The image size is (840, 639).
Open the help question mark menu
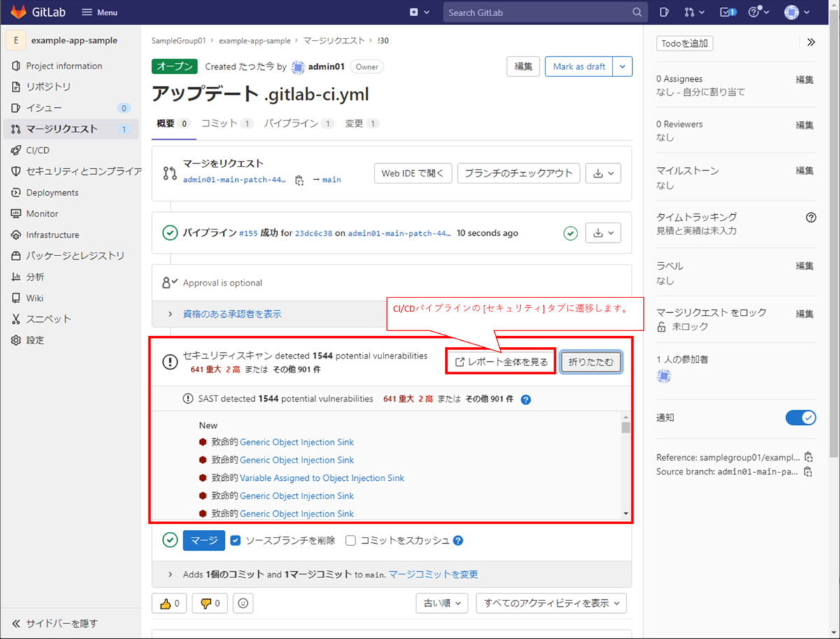click(759, 12)
